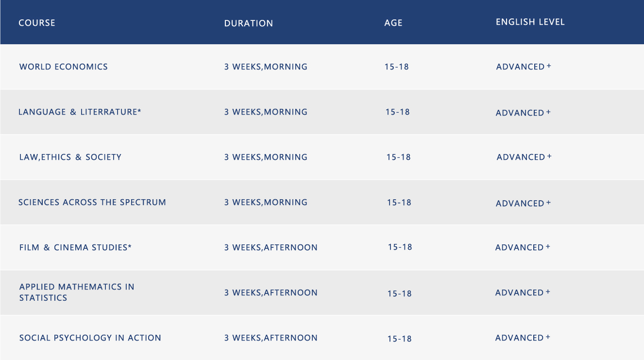Viewport: 644px width, 360px height.
Task: Click Film & Cinema Studies afternoon duration
Action: (x=271, y=248)
